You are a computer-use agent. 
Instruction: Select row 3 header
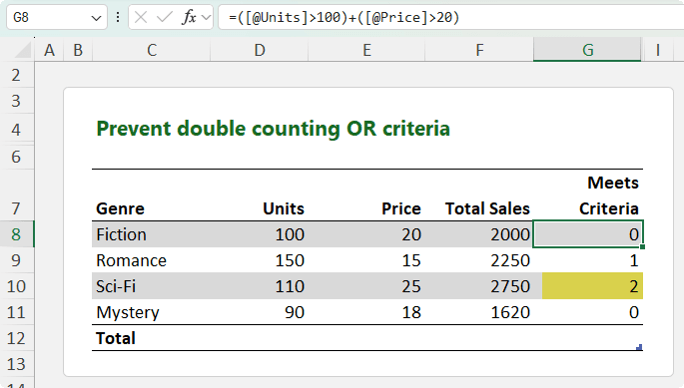pos(17,101)
